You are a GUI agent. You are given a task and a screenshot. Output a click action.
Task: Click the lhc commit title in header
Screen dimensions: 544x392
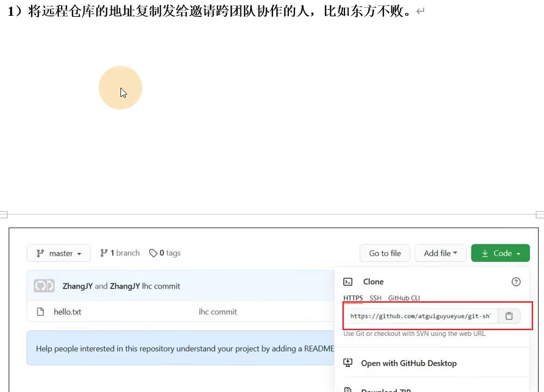pyautogui.click(x=161, y=286)
